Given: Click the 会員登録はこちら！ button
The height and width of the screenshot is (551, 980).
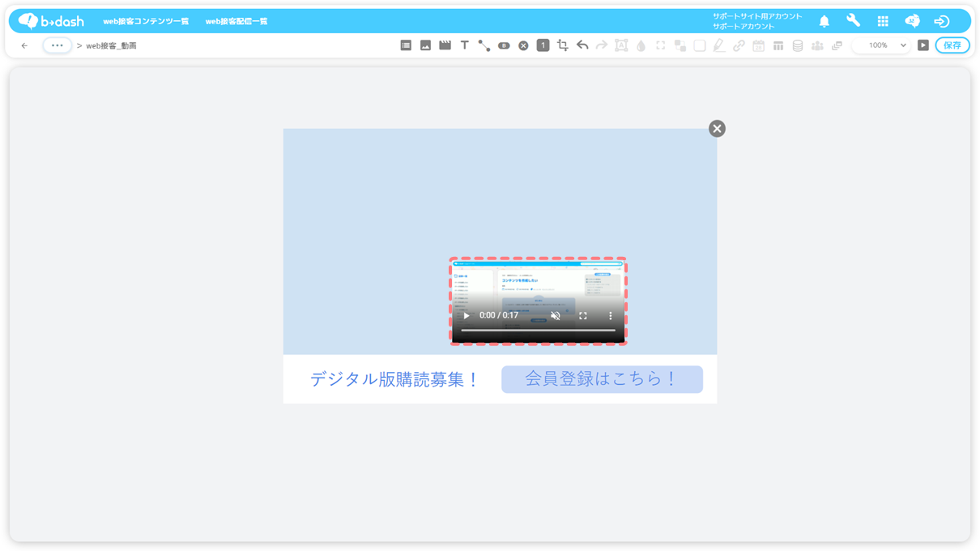Looking at the screenshot, I should pyautogui.click(x=602, y=379).
